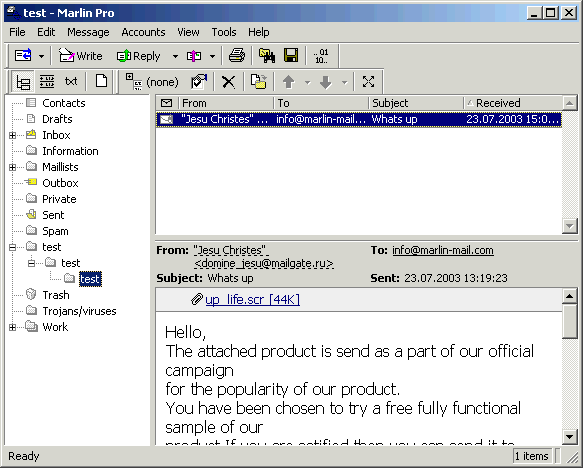
Task: Open the Tools menu
Action: [224, 32]
